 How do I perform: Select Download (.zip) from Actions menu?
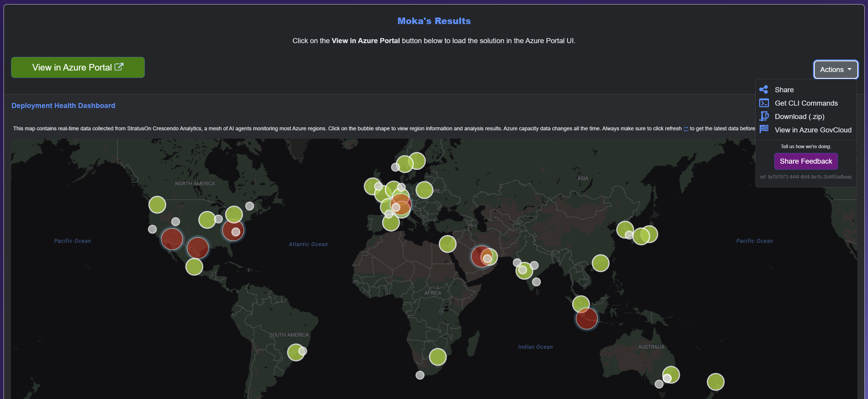[x=800, y=116]
